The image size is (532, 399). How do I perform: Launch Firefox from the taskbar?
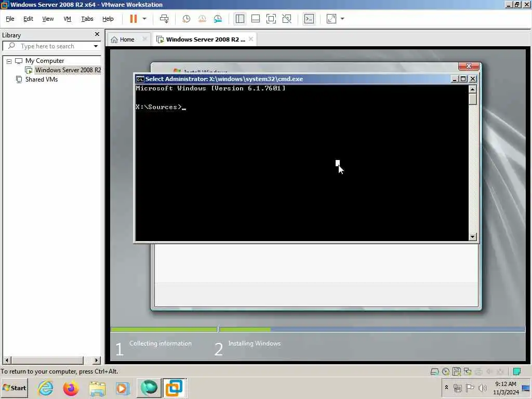click(x=71, y=388)
